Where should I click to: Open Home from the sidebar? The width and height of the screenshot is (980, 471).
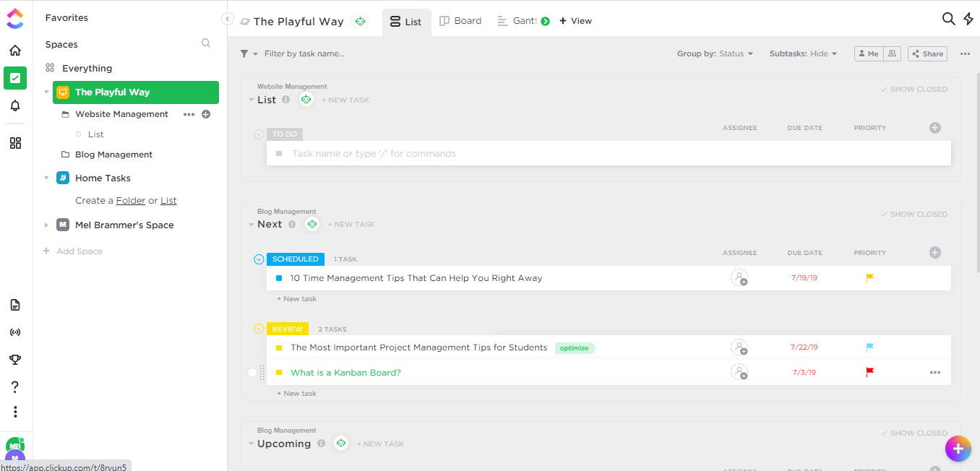[15, 51]
